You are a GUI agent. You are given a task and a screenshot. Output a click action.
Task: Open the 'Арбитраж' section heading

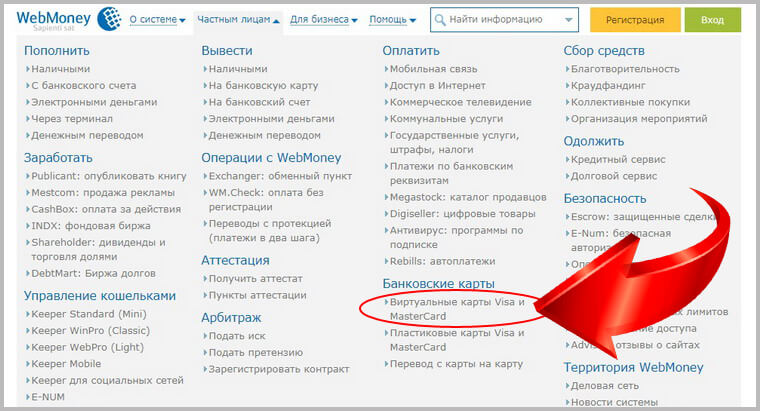(231, 317)
